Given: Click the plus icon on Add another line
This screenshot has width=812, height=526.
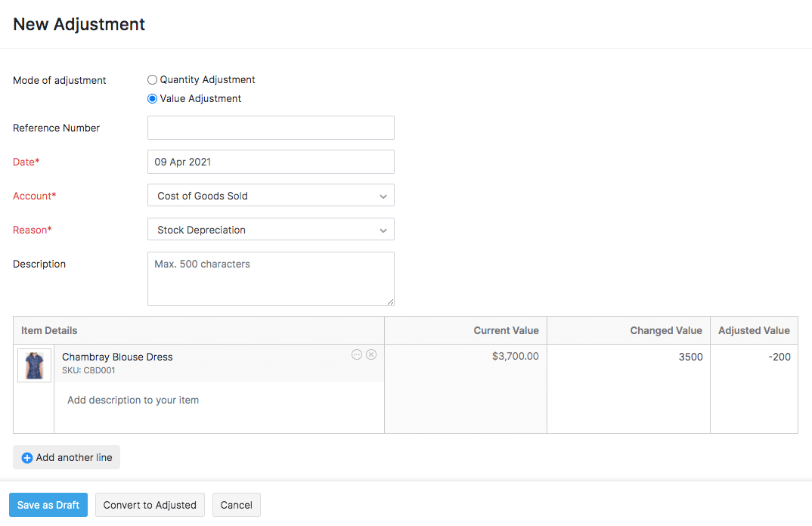Looking at the screenshot, I should point(27,457).
